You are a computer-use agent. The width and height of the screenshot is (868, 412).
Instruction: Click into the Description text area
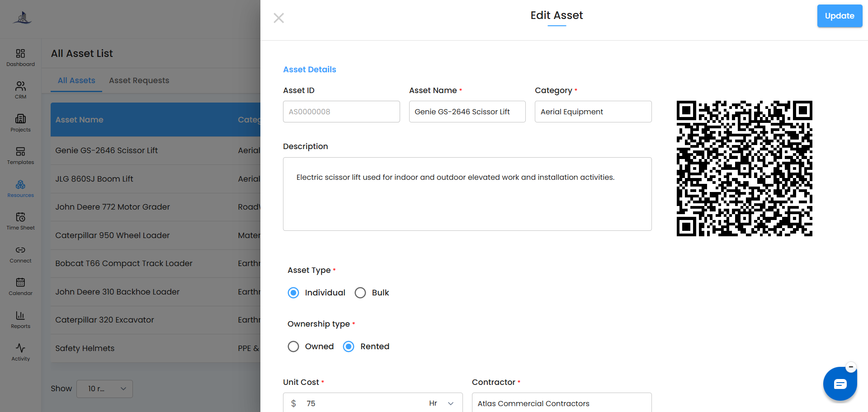[x=467, y=194]
